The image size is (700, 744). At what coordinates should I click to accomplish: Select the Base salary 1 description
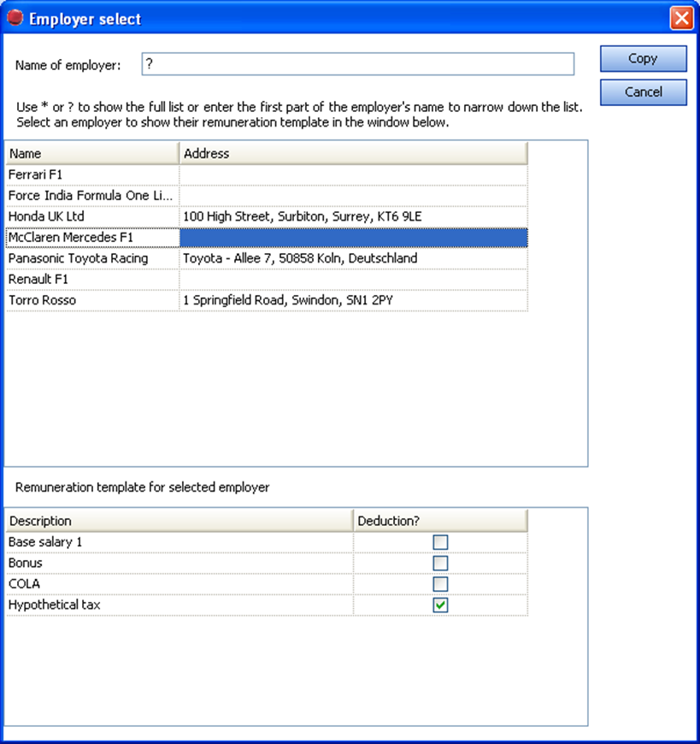(x=179, y=542)
